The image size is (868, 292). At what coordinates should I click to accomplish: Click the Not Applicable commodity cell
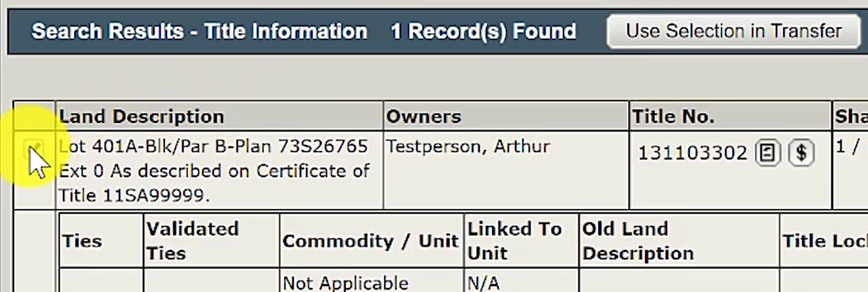tap(345, 283)
